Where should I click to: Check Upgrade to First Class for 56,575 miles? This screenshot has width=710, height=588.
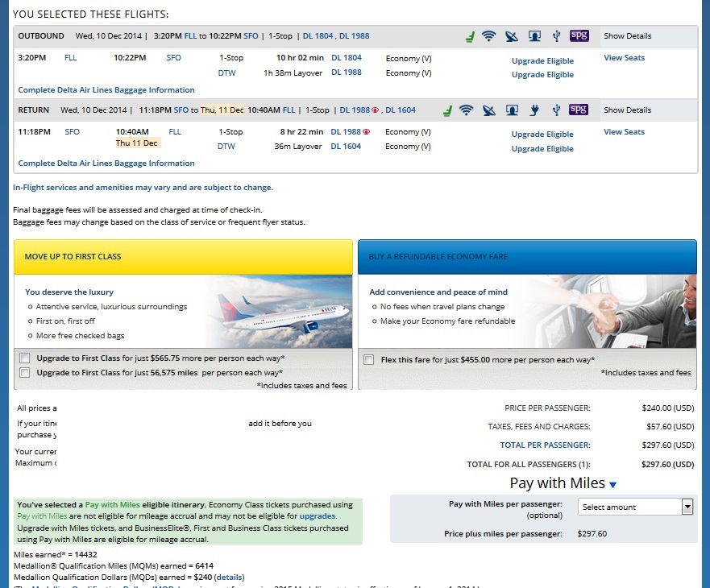[24, 373]
